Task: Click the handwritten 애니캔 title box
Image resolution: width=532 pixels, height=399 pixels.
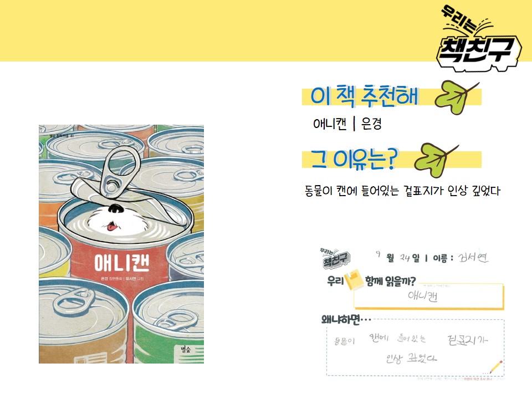Action: (429, 296)
